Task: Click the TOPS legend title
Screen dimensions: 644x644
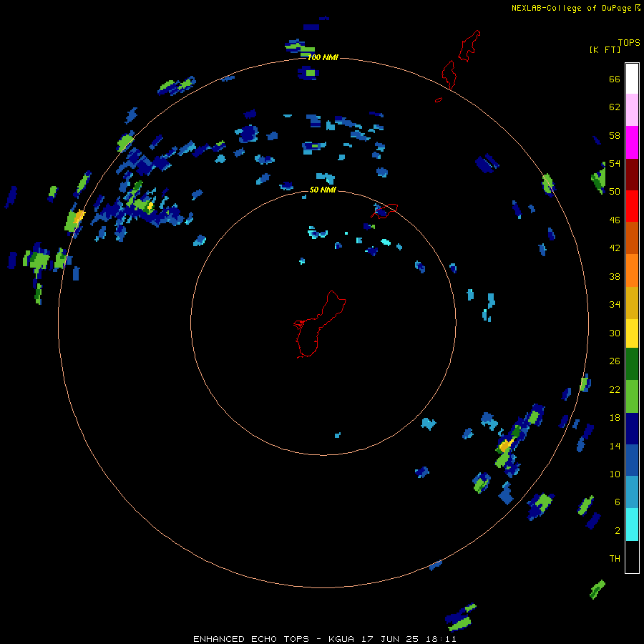Action: [629, 42]
